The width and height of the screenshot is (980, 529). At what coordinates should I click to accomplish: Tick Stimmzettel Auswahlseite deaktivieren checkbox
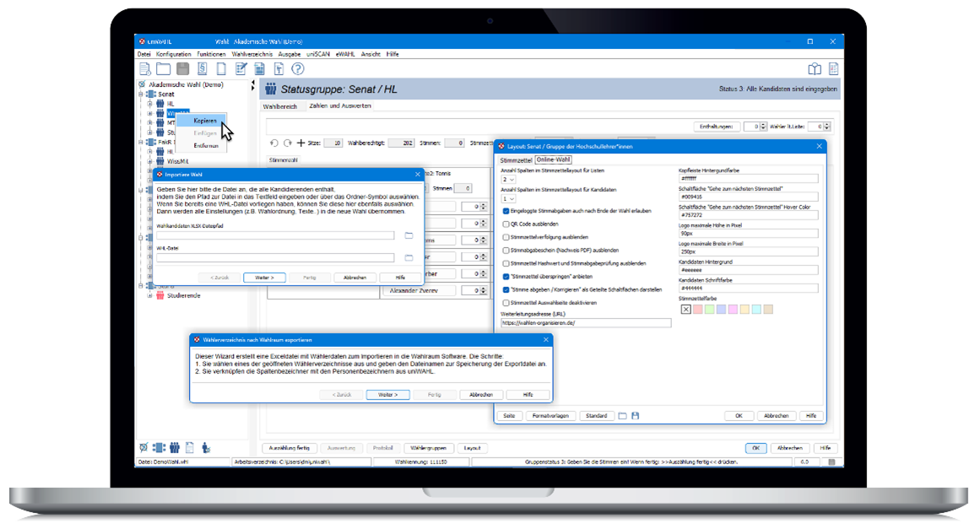coord(506,302)
